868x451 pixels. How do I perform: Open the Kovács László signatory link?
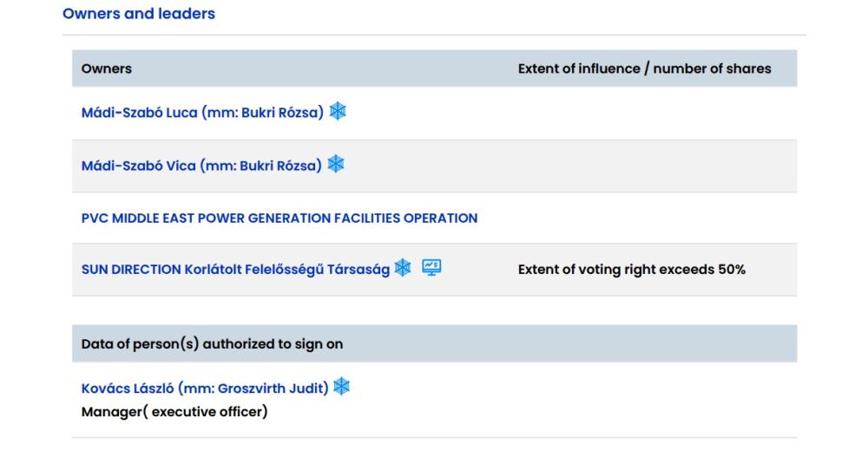click(x=205, y=389)
